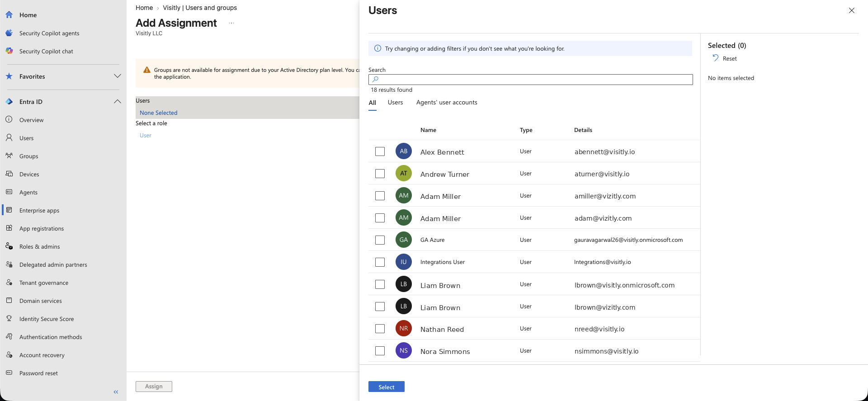This screenshot has height=401, width=868.
Task: Click the Details column header
Action: click(x=583, y=130)
